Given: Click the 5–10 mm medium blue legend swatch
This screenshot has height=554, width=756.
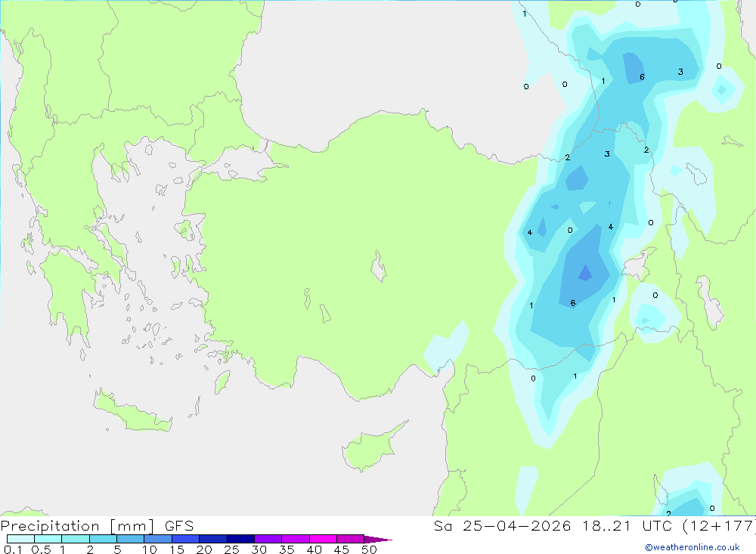Looking at the screenshot, I should [130, 539].
